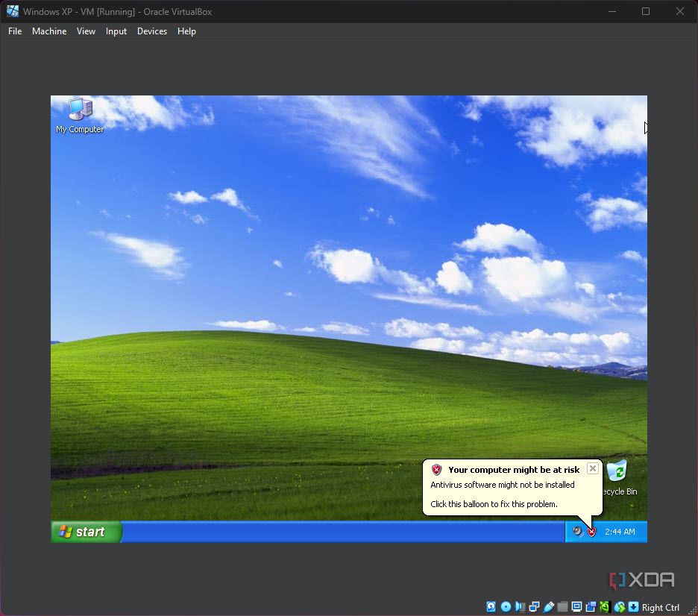Image resolution: width=698 pixels, height=616 pixels.
Task: Open the View menu
Action: point(86,31)
